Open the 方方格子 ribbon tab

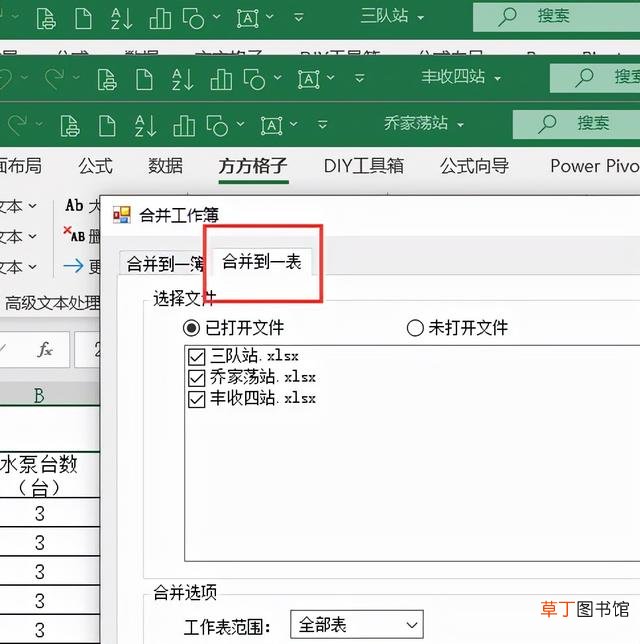click(x=253, y=166)
